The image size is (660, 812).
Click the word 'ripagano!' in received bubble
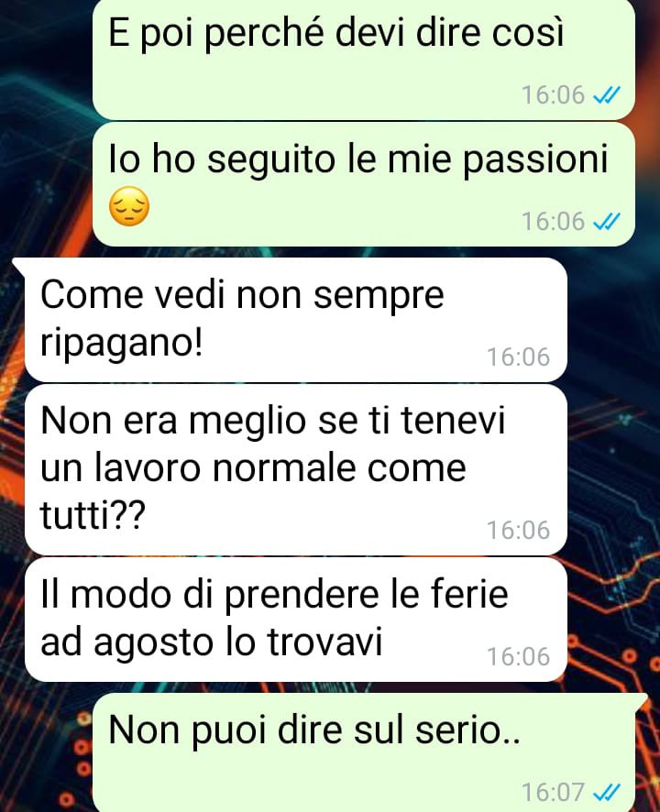click(121, 344)
